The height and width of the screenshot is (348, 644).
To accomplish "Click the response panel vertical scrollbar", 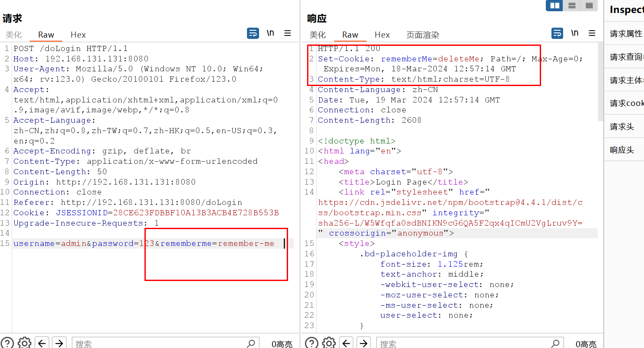I will point(600,81).
